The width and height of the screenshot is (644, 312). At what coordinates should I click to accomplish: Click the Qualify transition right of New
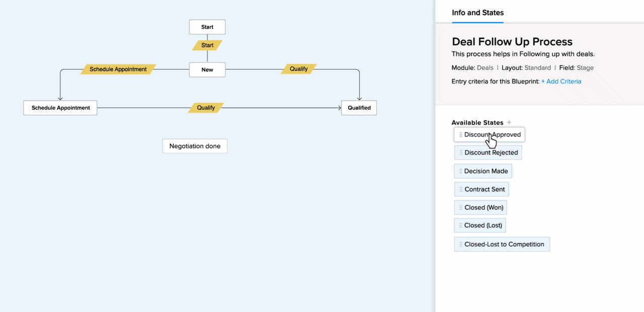pos(299,69)
